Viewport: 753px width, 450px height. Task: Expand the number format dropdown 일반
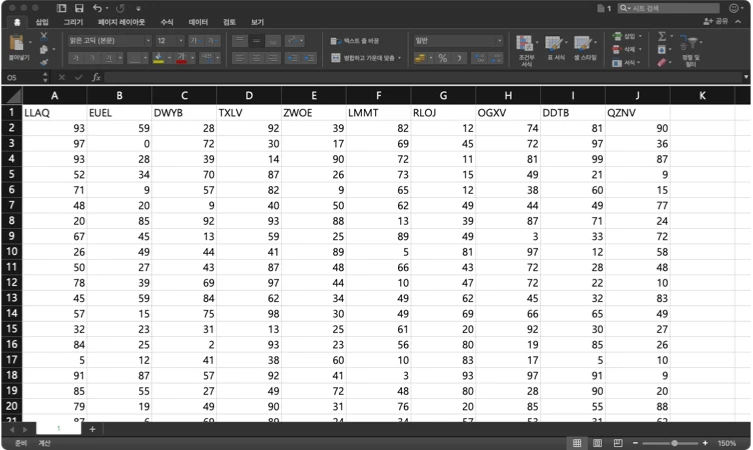(x=458, y=40)
